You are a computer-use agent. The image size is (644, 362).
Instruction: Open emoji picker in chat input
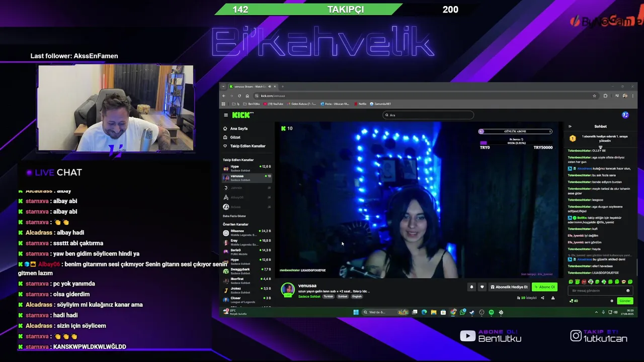628,291
